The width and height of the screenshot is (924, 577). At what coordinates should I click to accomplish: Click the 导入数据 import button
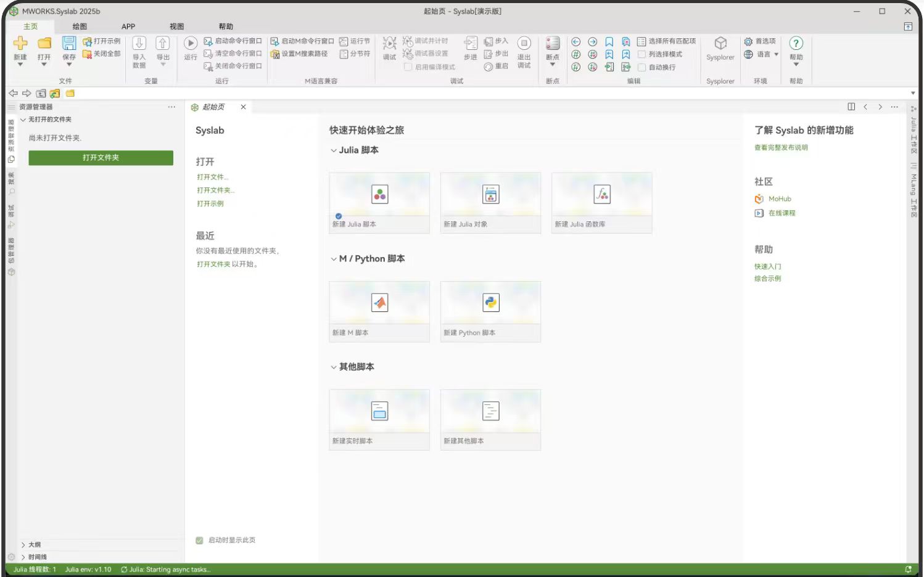tap(139, 52)
